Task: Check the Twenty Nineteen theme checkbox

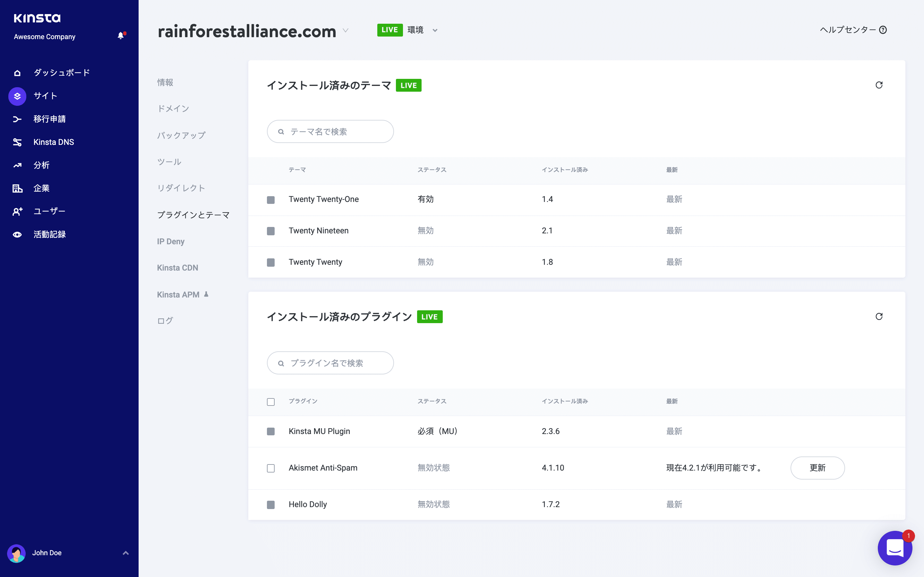Action: coord(271,231)
